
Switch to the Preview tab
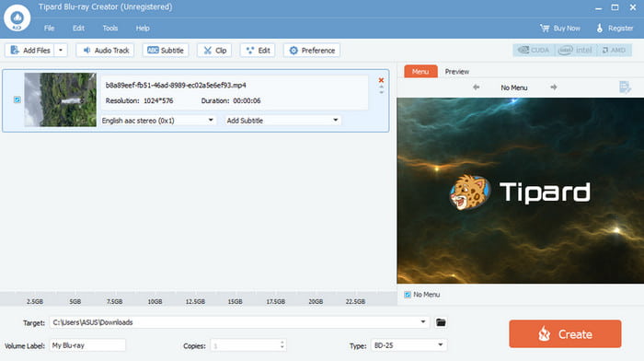coord(456,72)
